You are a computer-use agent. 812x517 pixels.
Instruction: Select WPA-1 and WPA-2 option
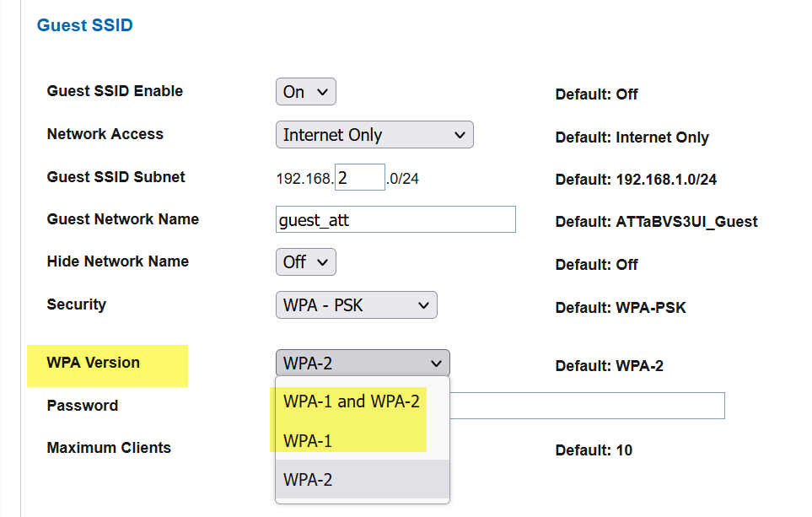click(x=352, y=401)
